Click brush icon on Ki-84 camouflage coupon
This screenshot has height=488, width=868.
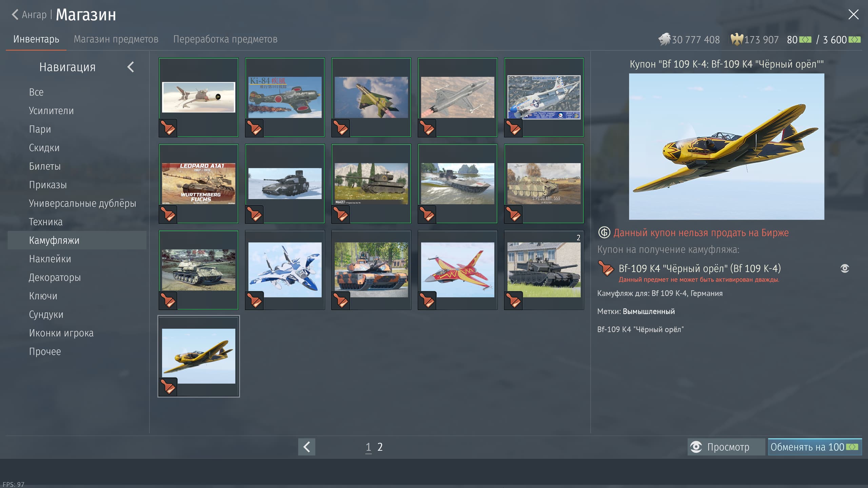pyautogui.click(x=254, y=128)
